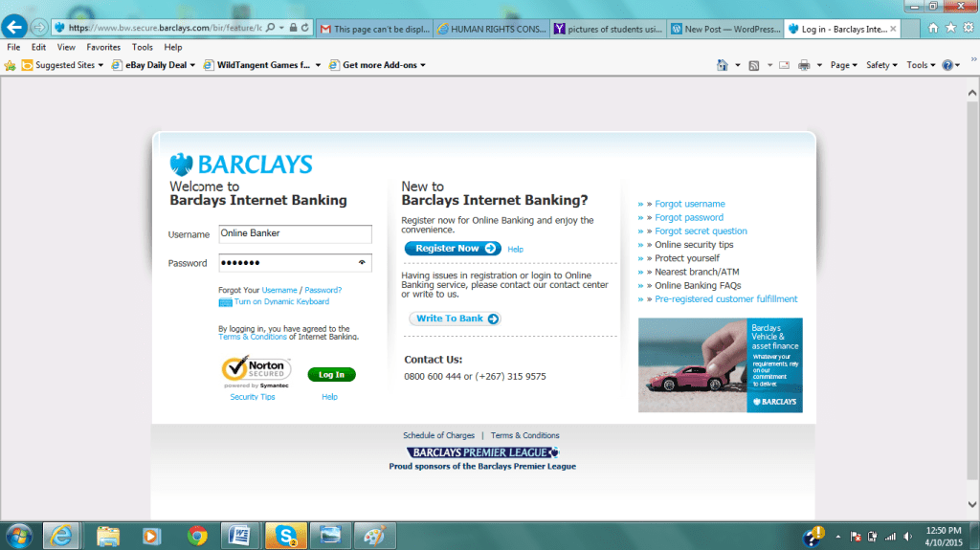The image size is (980, 550).
Task: Open Skype from the taskbar
Action: coord(285,537)
